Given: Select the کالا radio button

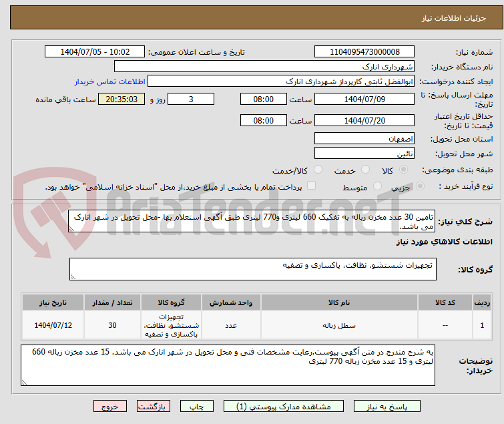Looking at the screenshot, I should tap(403, 170).
